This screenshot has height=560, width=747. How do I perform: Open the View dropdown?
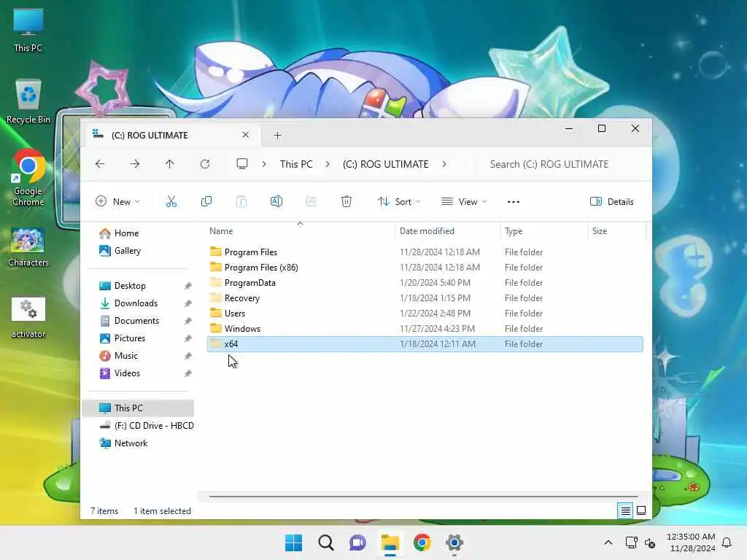point(464,201)
